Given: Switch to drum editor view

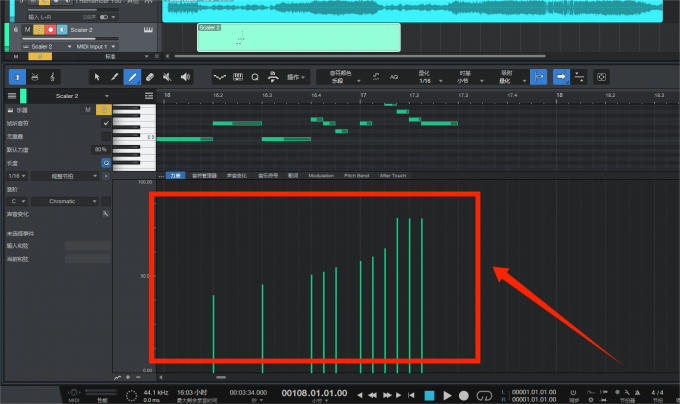Looking at the screenshot, I should click(x=37, y=76).
